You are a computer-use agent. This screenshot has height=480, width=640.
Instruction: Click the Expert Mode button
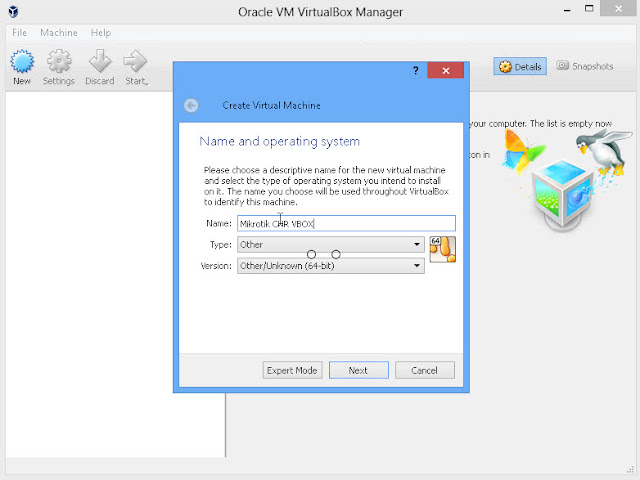[292, 370]
